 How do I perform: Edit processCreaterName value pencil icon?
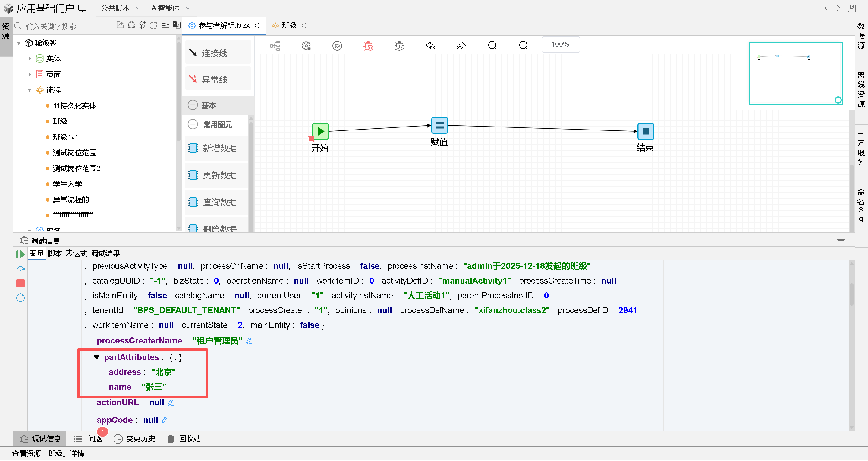pos(249,341)
